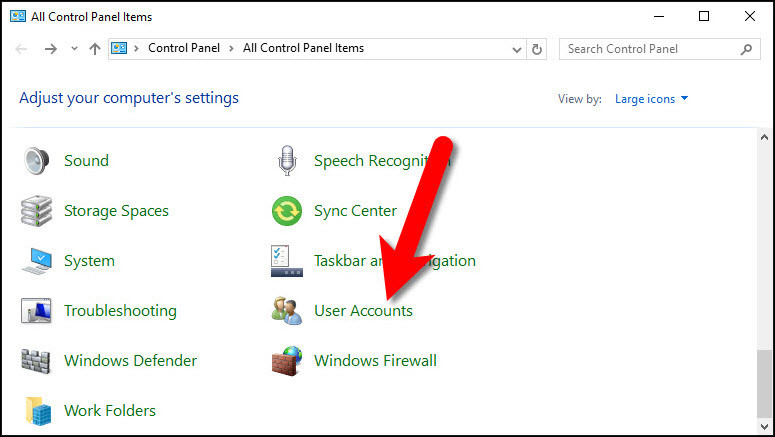775x437 pixels.
Task: Open Work Folders link
Action: (x=110, y=411)
